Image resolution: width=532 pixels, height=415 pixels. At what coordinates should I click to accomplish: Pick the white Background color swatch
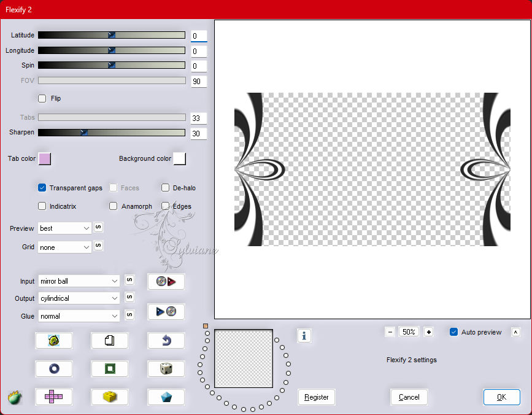180,159
